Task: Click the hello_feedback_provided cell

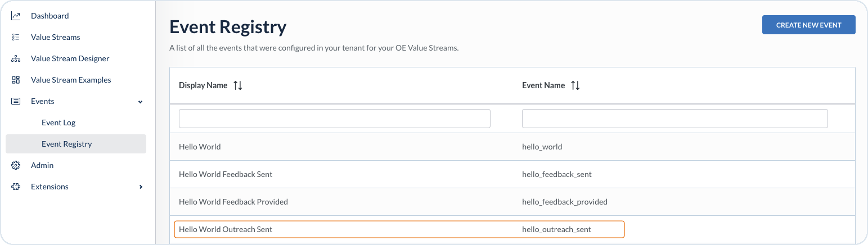Action: (565, 202)
